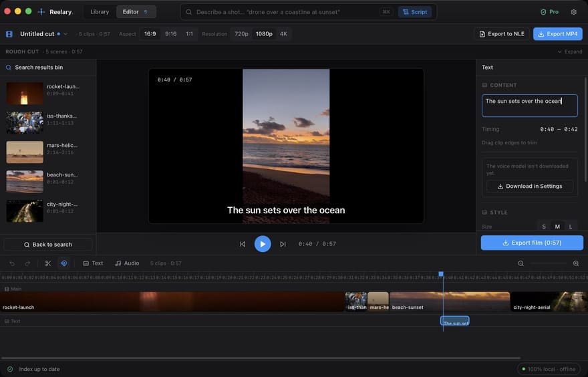588x377 pixels.
Task: Select rocket-launch thumbnail in bin
Action: 24,93
